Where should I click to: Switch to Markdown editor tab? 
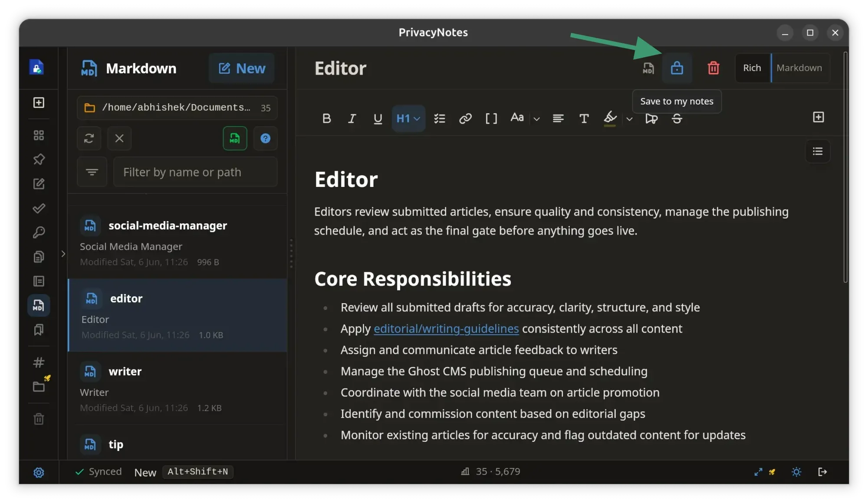[x=799, y=68]
